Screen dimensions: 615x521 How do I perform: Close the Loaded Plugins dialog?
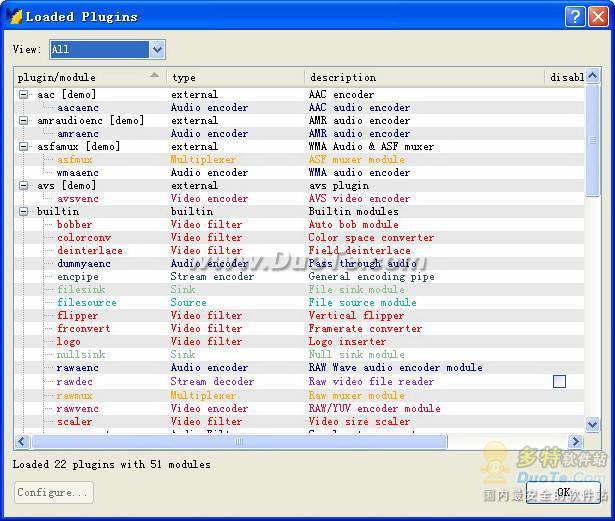coord(599,16)
